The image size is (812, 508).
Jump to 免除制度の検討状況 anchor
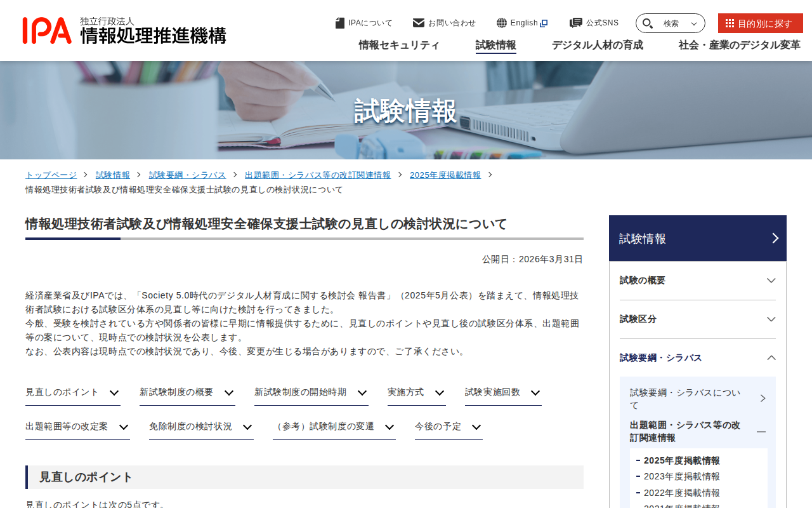(x=201, y=427)
